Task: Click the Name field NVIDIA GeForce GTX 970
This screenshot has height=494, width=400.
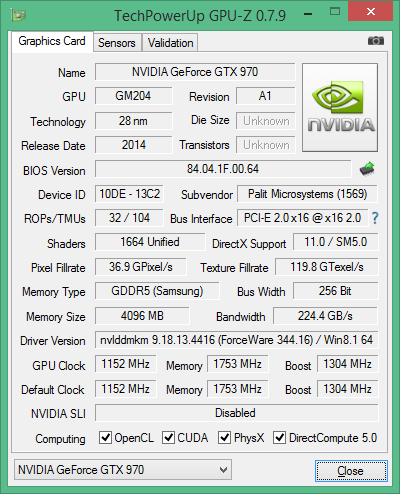Action: click(195, 72)
